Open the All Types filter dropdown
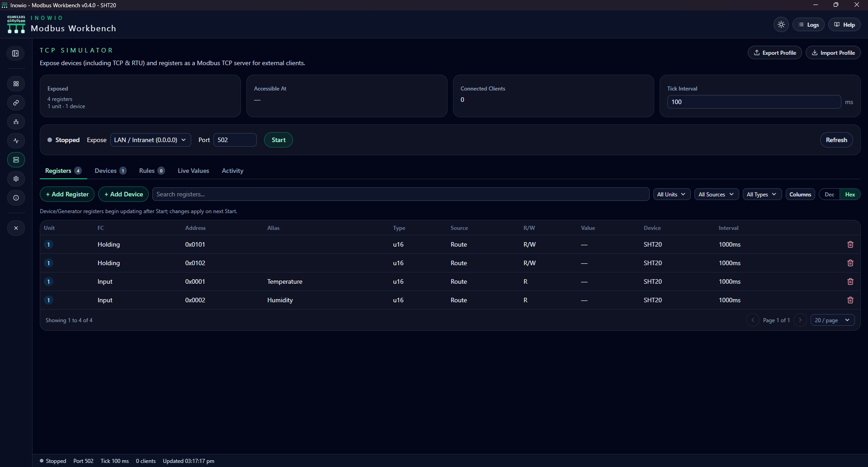Screen dimensions: 868x467 (762, 194)
